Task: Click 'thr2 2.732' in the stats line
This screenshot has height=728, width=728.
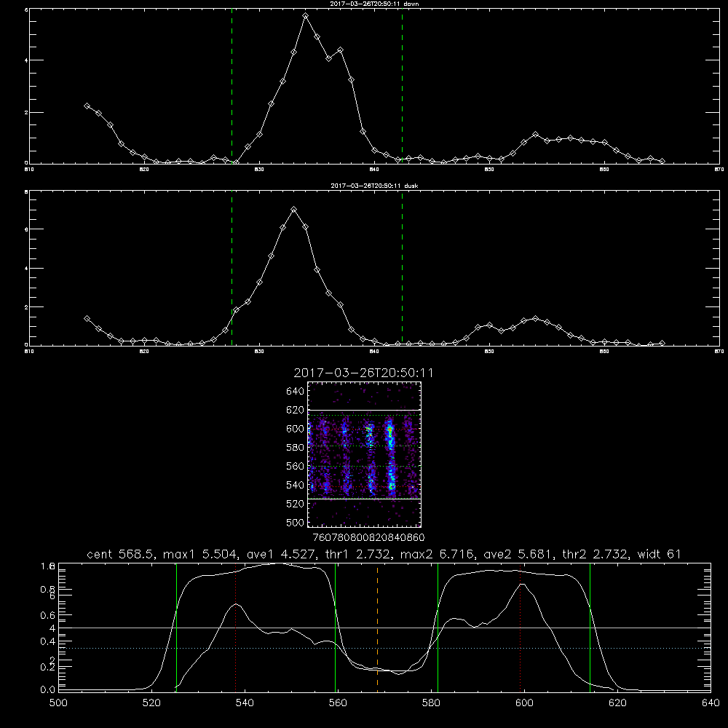Action: pyautogui.click(x=596, y=554)
